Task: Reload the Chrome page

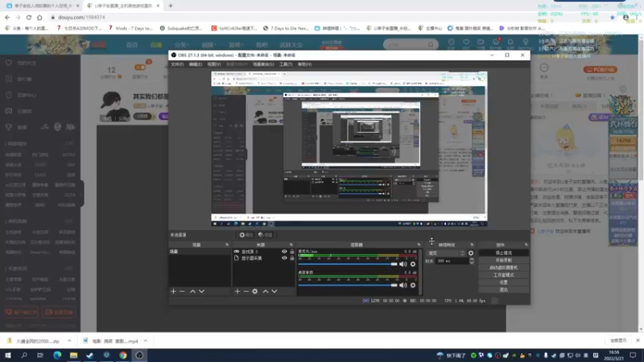Action: point(29,17)
